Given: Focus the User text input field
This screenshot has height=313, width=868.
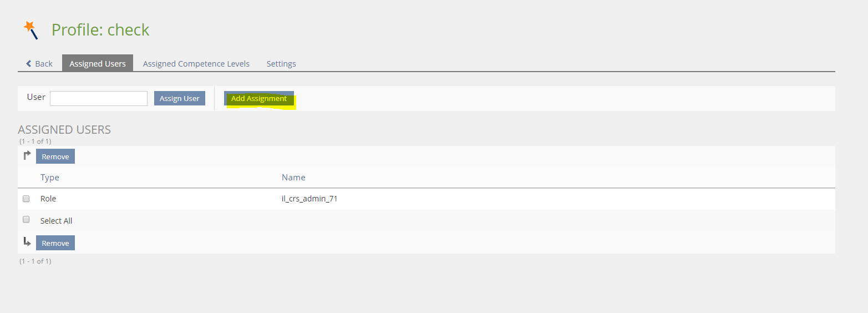Looking at the screenshot, I should [x=99, y=98].
